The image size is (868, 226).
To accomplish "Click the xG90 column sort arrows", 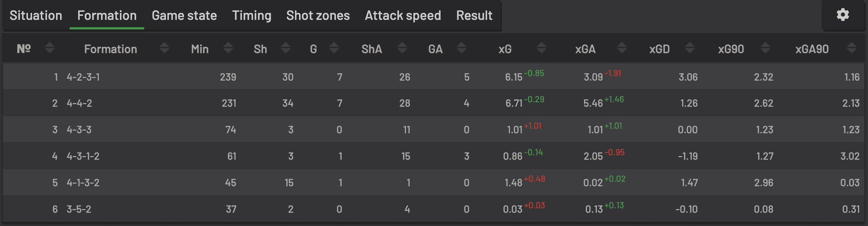I will [x=765, y=48].
